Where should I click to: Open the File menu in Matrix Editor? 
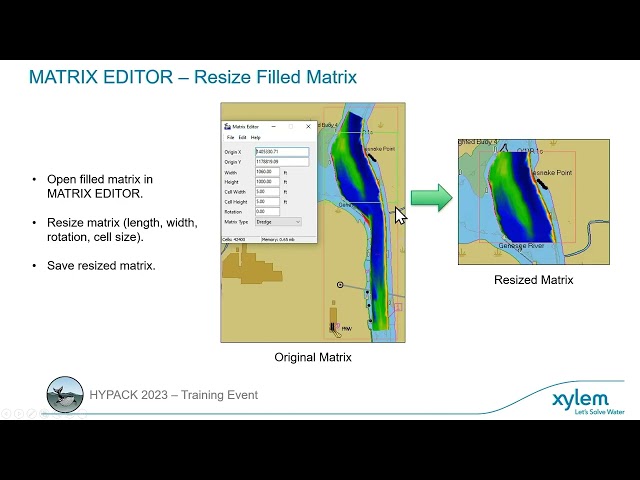[x=230, y=138]
